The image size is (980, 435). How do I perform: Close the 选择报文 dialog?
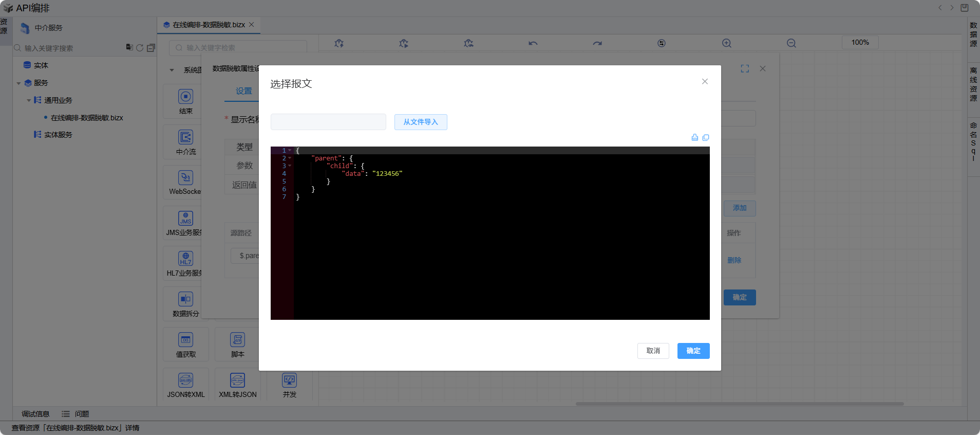(705, 81)
